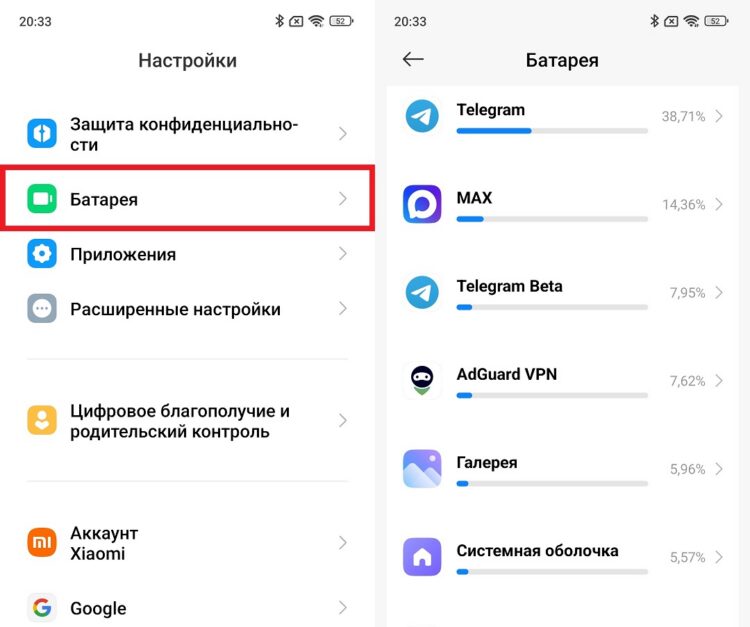Tap the Системная оболочка home icon

pyautogui.click(x=422, y=557)
